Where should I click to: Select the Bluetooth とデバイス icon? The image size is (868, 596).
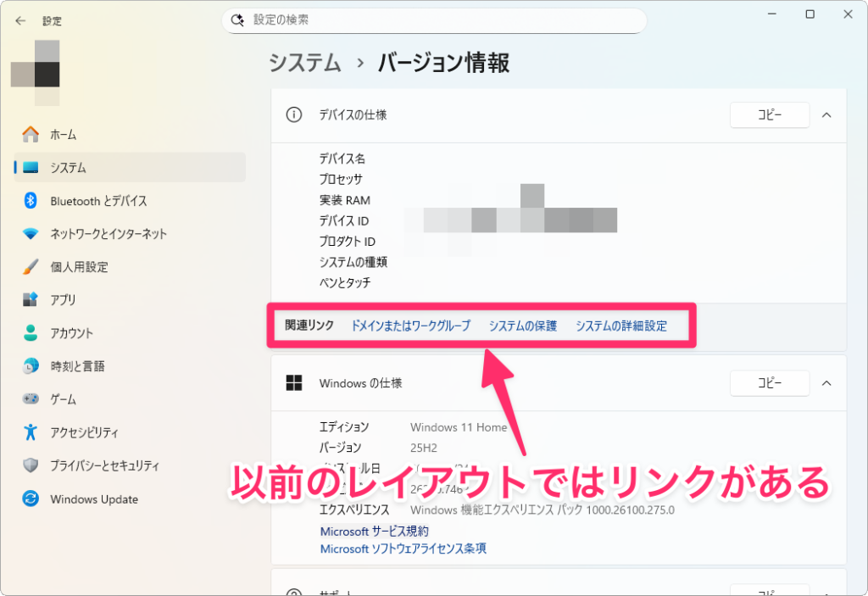[x=31, y=201]
